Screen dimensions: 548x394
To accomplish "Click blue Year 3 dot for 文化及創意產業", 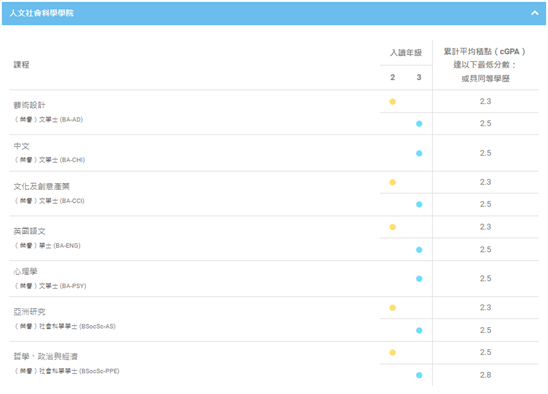I will [419, 204].
